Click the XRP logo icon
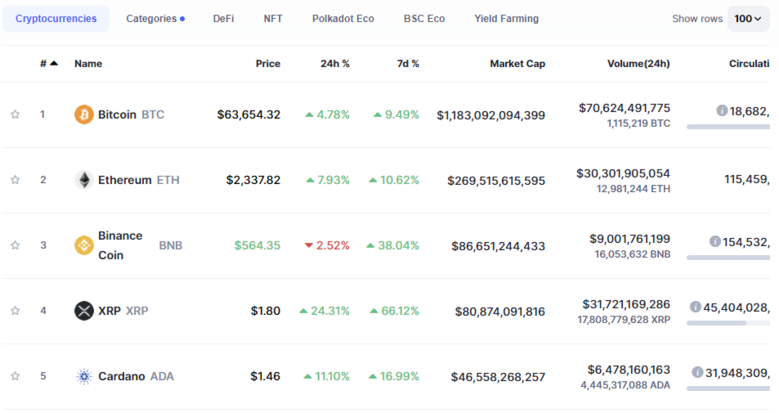The width and height of the screenshot is (779, 413). click(x=84, y=311)
